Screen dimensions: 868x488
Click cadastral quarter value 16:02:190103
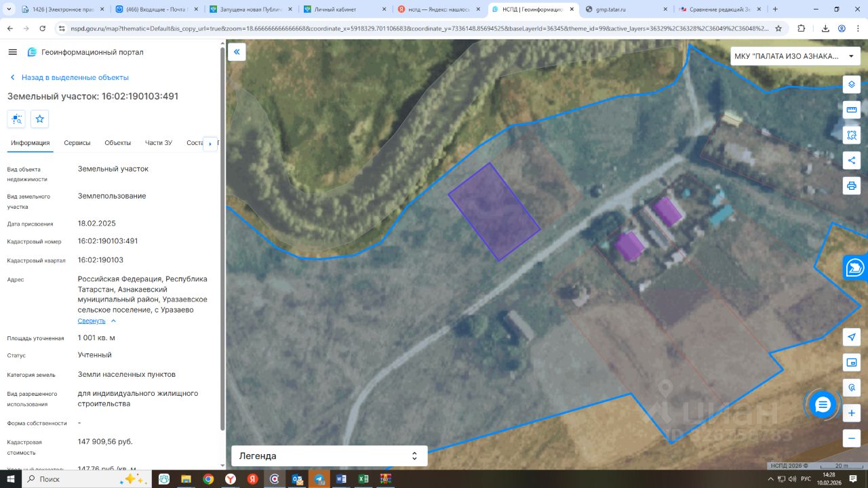100,260
